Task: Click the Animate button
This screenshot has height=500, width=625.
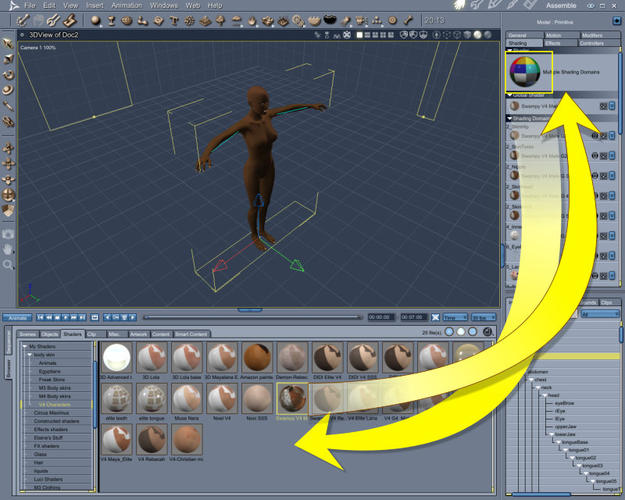Action: click(x=18, y=317)
